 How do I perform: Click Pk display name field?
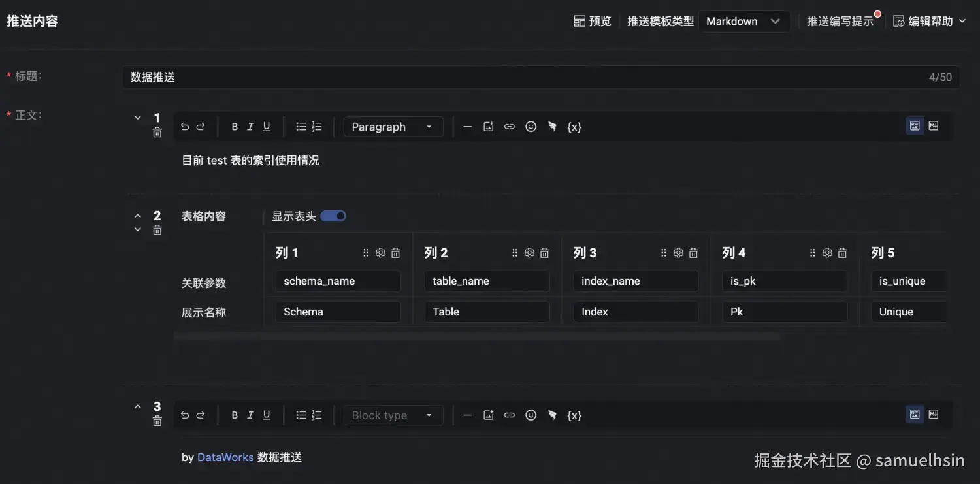click(785, 312)
